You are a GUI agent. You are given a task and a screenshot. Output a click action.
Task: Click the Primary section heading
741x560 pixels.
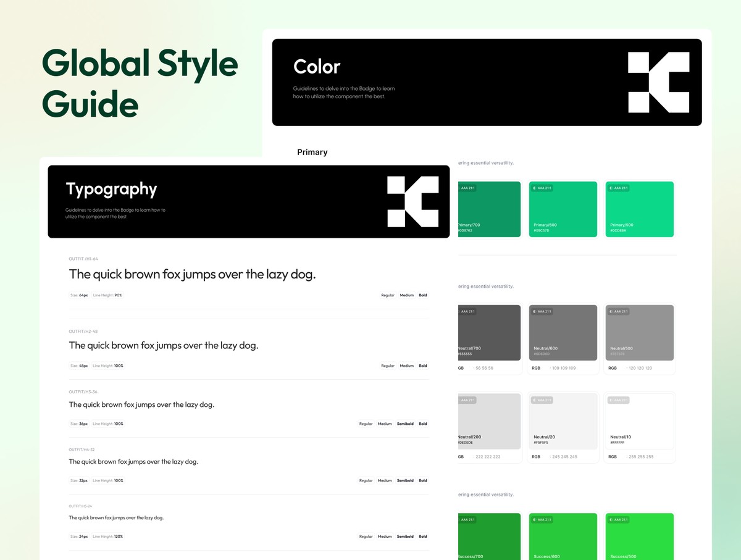(312, 153)
